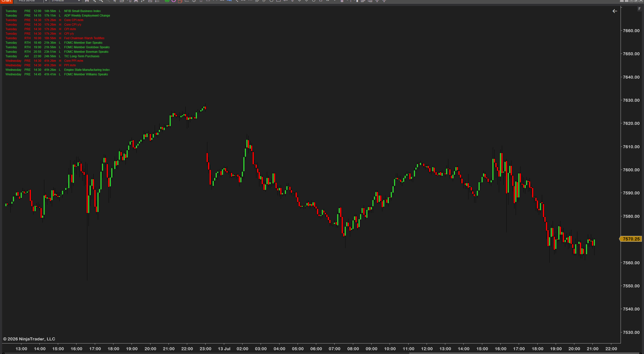Screen dimensions: 644x354
Task: Click the Core CPI y/y event row
Action: click(43, 25)
